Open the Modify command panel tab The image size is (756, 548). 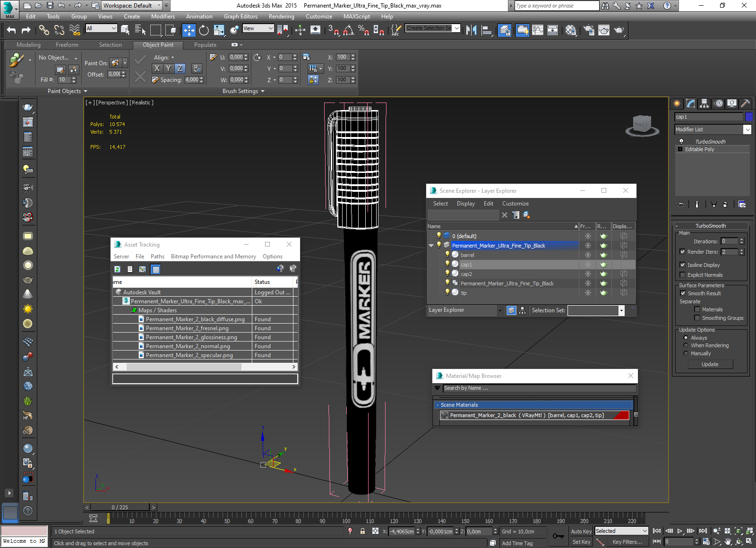click(691, 103)
